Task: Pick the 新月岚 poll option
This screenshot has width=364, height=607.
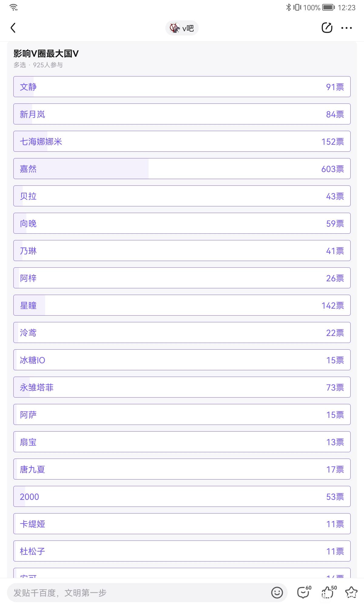Action: (x=182, y=114)
